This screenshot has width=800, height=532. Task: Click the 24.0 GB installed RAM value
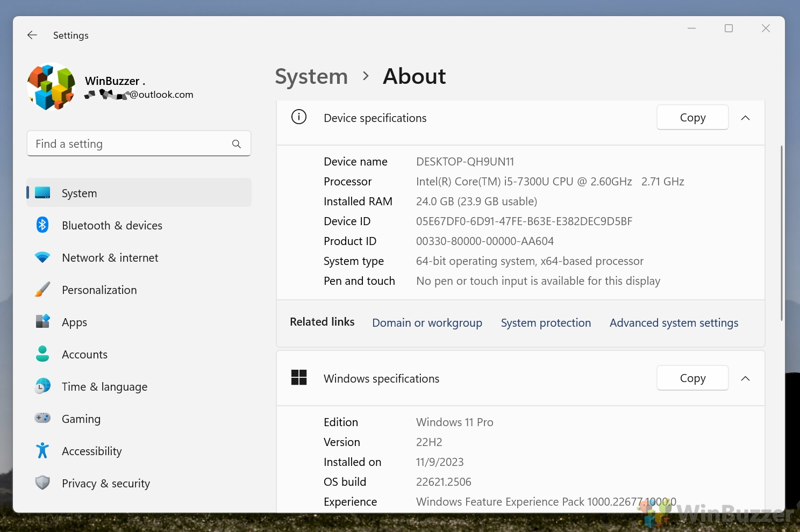coord(476,201)
